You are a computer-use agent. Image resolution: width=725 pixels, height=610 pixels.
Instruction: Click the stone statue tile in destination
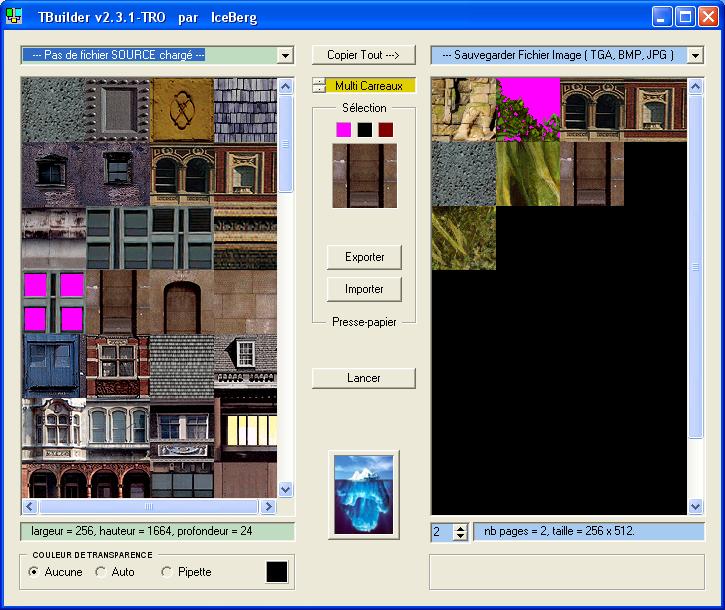(464, 110)
